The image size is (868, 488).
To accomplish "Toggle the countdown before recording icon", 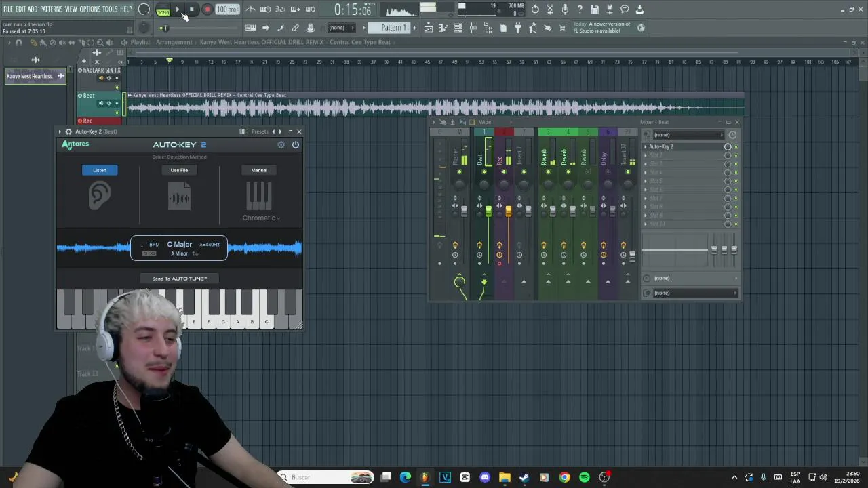I will (280, 9).
